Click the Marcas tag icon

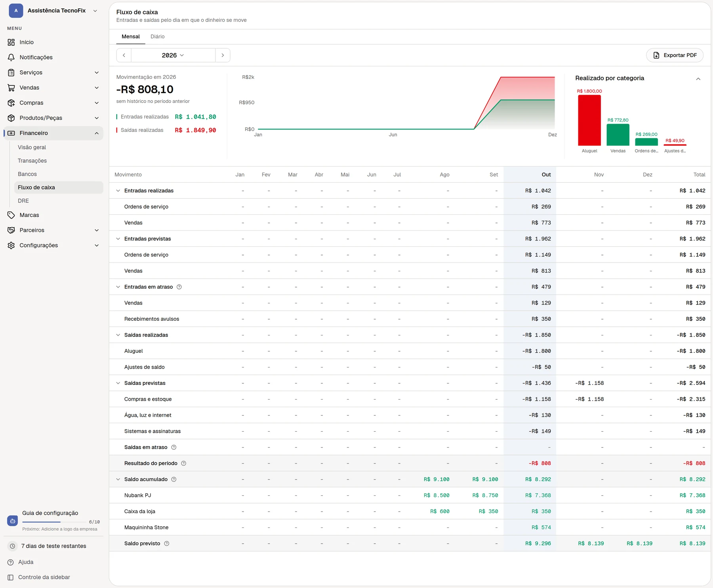click(x=11, y=215)
